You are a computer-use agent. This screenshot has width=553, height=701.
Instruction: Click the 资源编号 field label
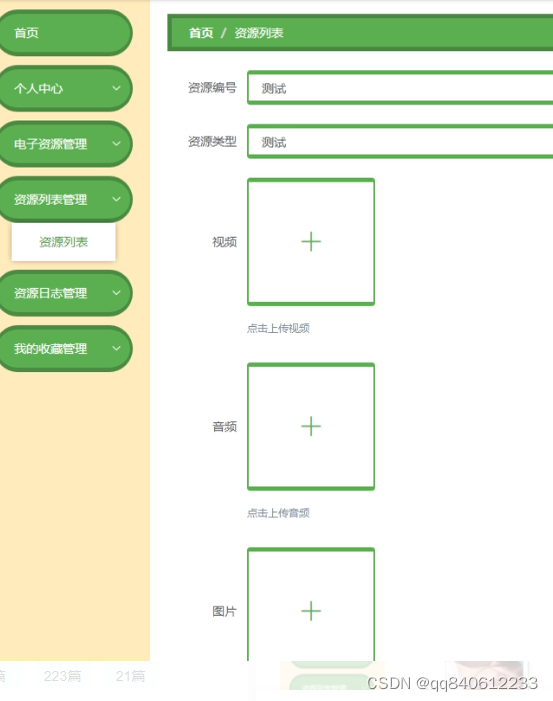(212, 88)
